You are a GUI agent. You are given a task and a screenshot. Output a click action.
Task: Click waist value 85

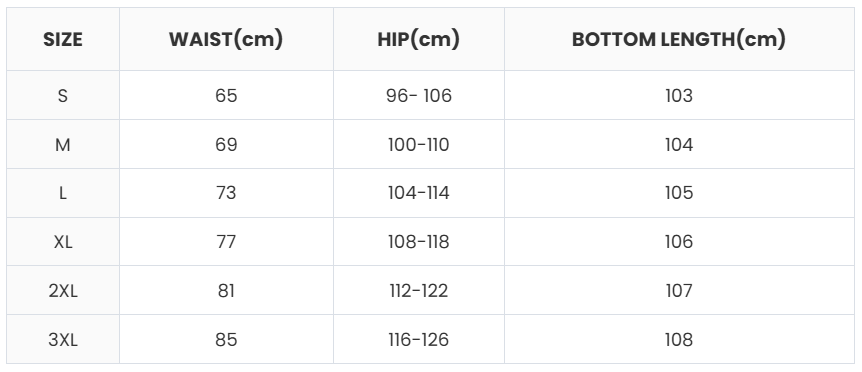226,339
